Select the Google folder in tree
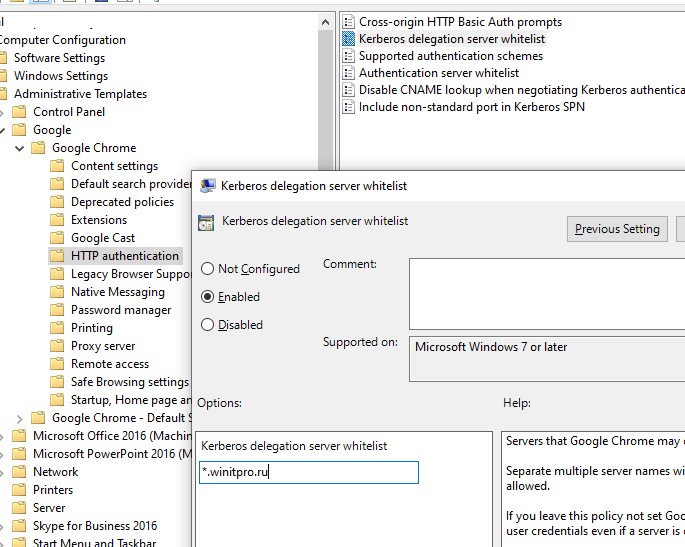This screenshot has width=685, height=547. (52, 130)
